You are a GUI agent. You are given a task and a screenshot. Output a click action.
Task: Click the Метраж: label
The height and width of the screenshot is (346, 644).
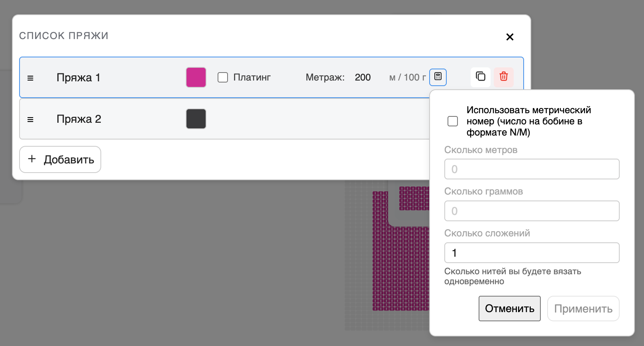coord(325,77)
